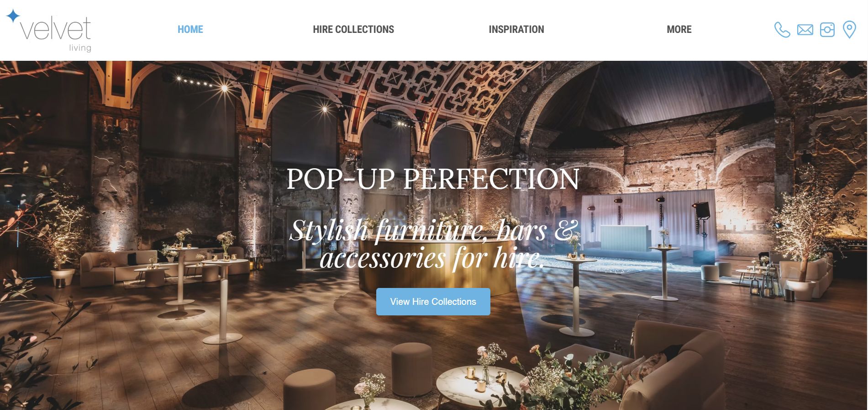Screen dimensions: 868x410
Task: Click the white lit bar in photo
Action: pos(625,238)
